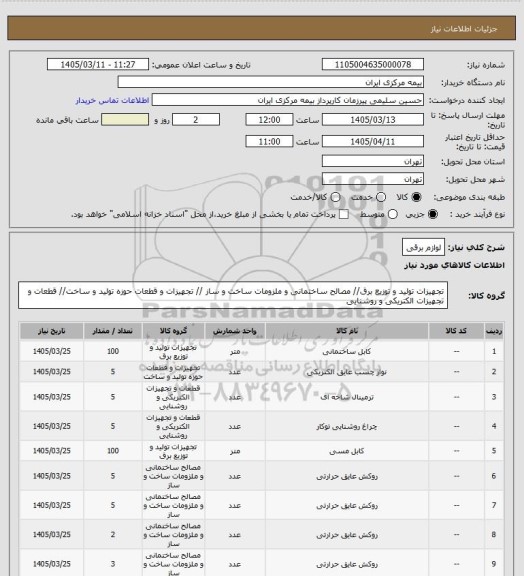Click the request number field 1105004635000078
This screenshot has width=524, height=576.
click(x=373, y=64)
